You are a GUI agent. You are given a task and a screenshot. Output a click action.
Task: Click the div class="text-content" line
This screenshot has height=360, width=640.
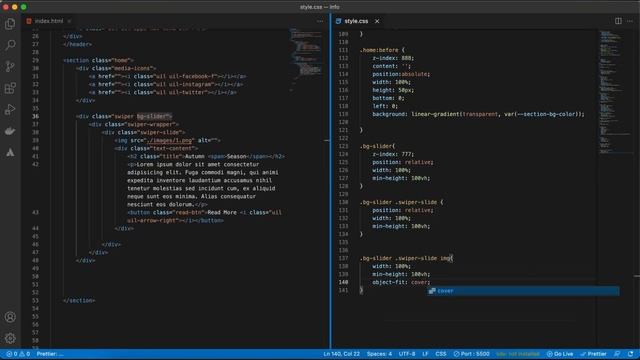point(156,149)
